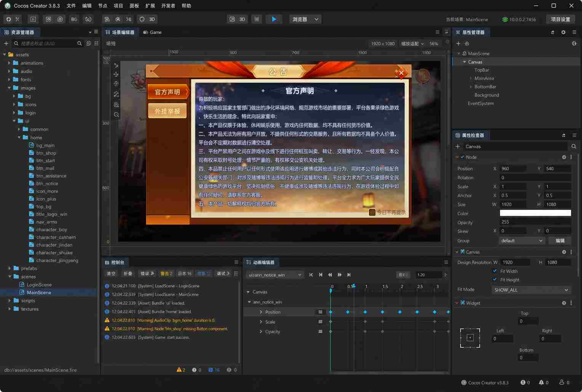Toggle the 日志 16 console filter
Screen dimensions: 582x392
coord(185,274)
